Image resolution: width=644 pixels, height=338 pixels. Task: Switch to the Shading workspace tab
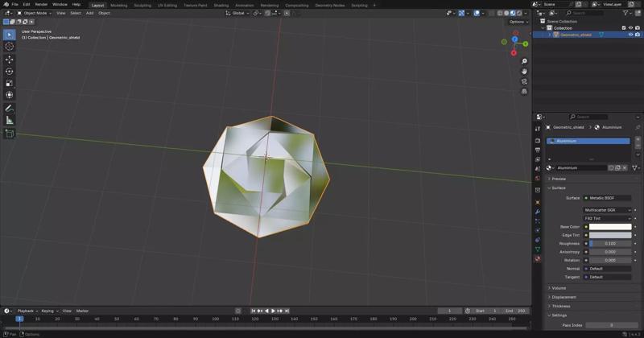pos(221,5)
